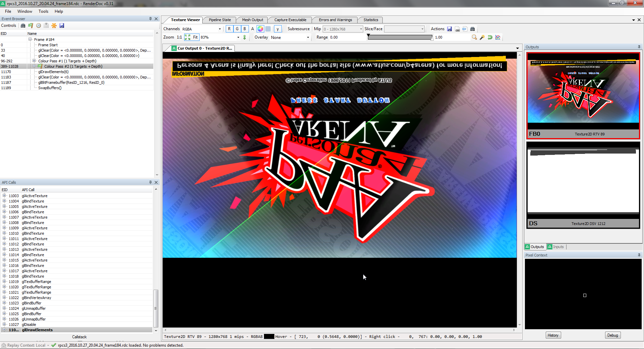
Task: Click the green flip vertical arrow icon
Action: (245, 37)
